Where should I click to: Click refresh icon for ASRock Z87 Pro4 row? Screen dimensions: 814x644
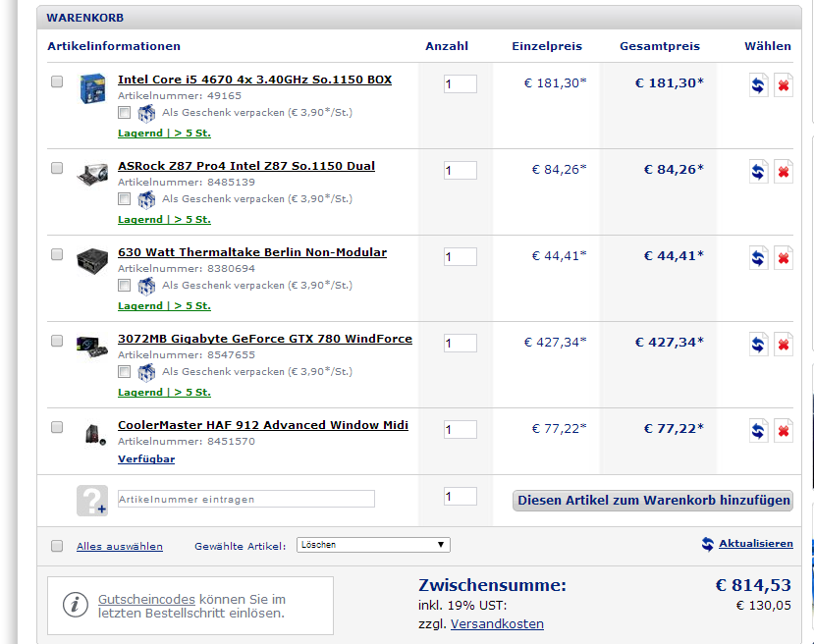(758, 171)
